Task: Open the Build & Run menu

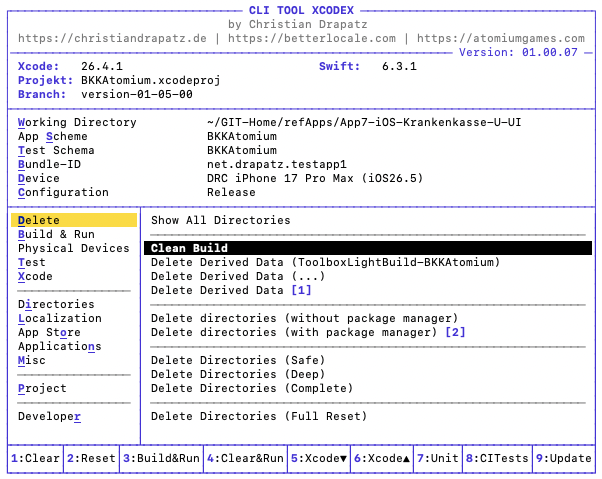Action: 56,234
